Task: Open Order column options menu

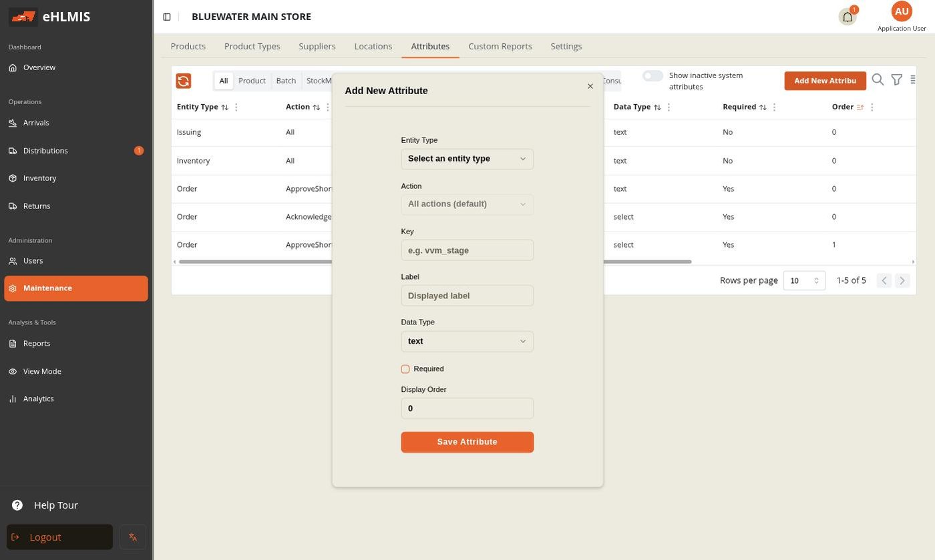Action: tap(872, 107)
